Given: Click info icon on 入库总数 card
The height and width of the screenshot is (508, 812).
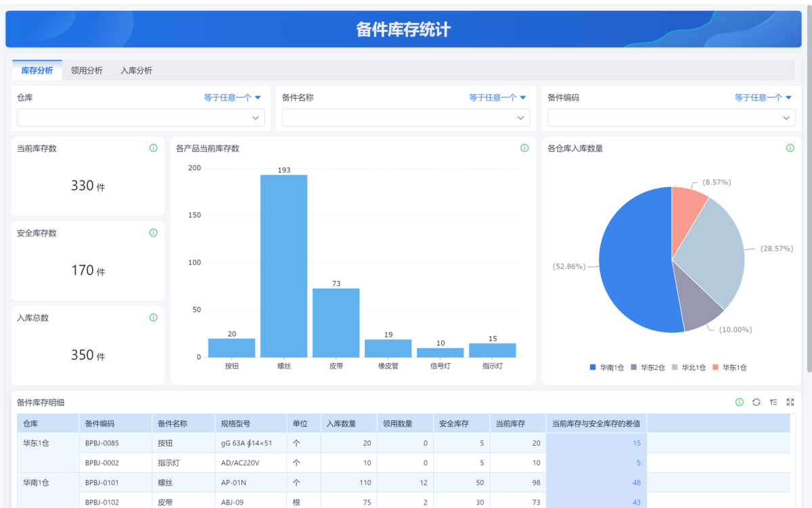Looking at the screenshot, I should 153,318.
